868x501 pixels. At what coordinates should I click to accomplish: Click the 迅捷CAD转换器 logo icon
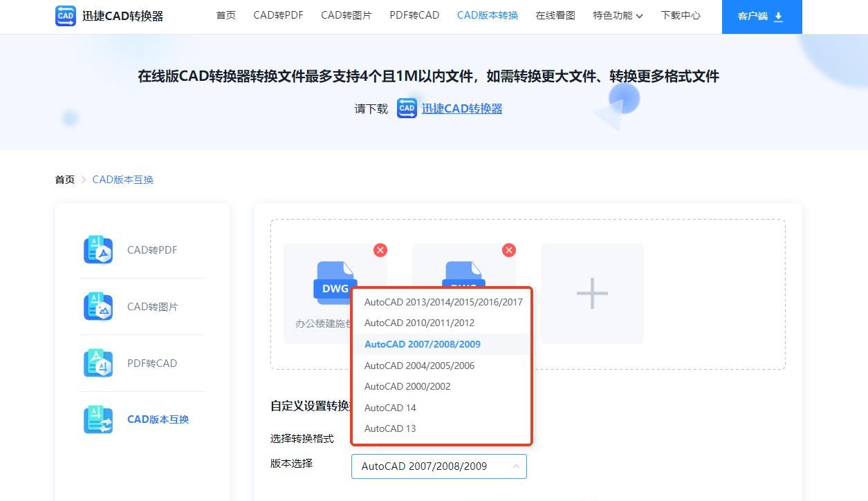point(64,15)
